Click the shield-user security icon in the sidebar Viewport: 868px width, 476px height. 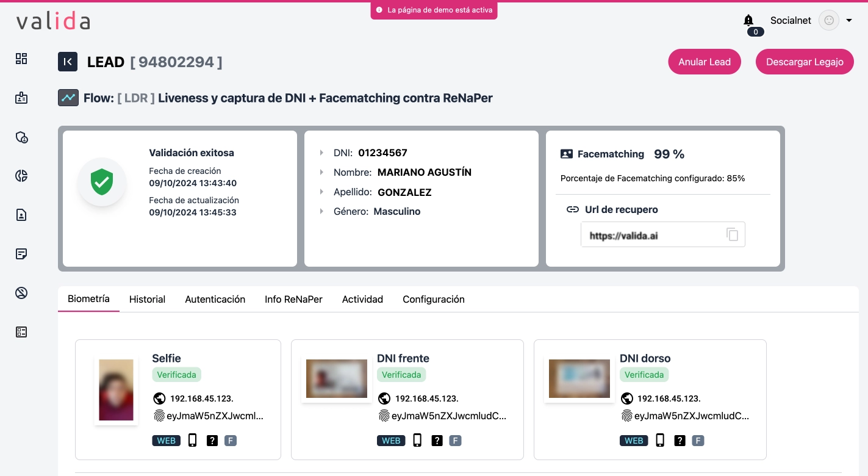click(x=21, y=137)
